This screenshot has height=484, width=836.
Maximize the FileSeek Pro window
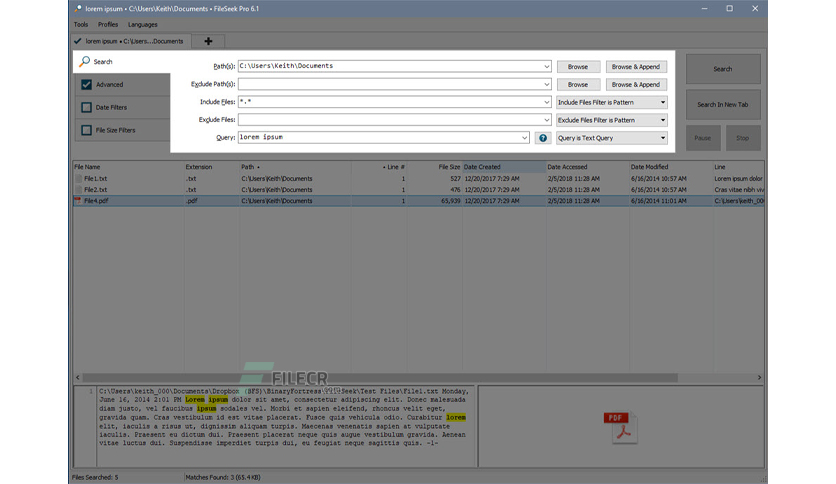729,9
